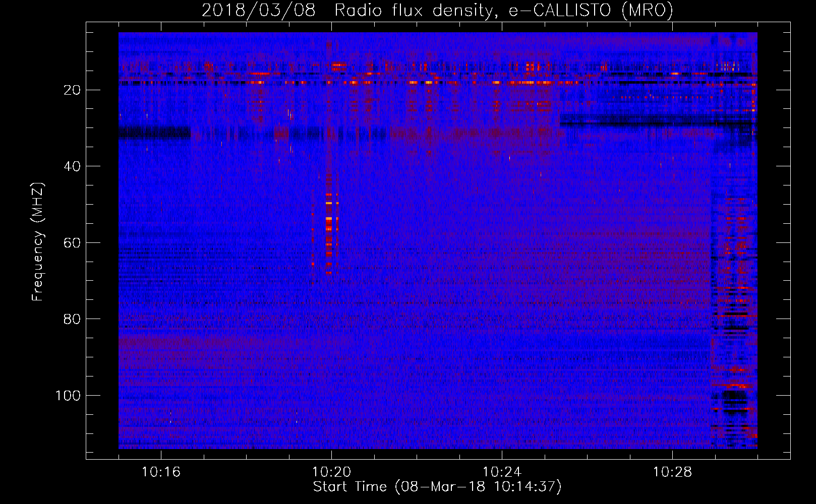Click the frequency tick label '40'

click(72, 166)
